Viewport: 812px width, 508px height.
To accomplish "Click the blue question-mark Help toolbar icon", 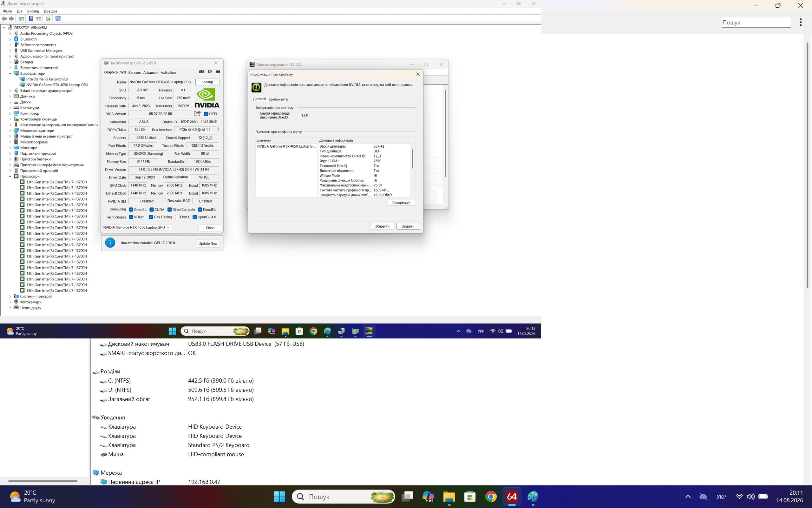I will (x=31, y=19).
